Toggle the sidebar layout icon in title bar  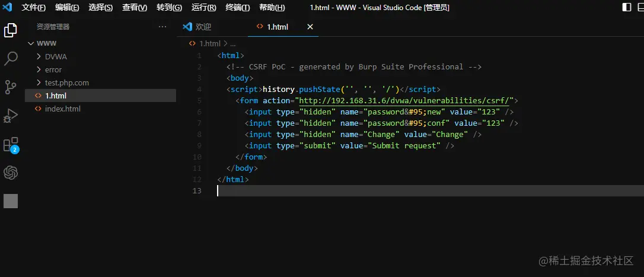[627, 7]
